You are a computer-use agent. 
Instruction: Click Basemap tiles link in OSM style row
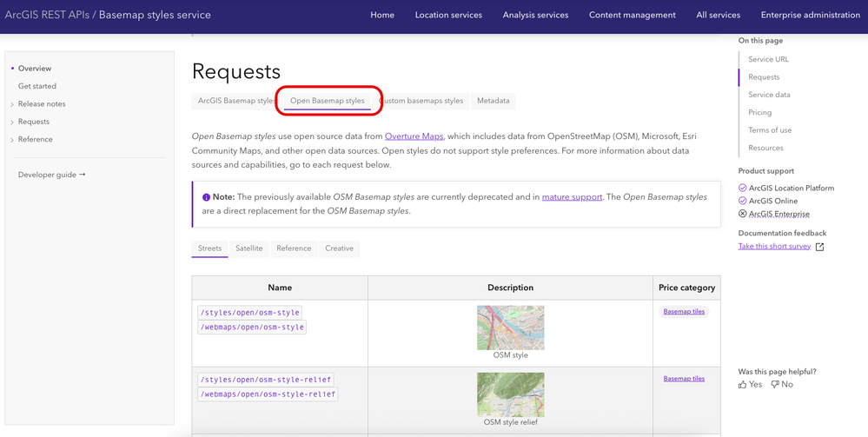point(684,312)
